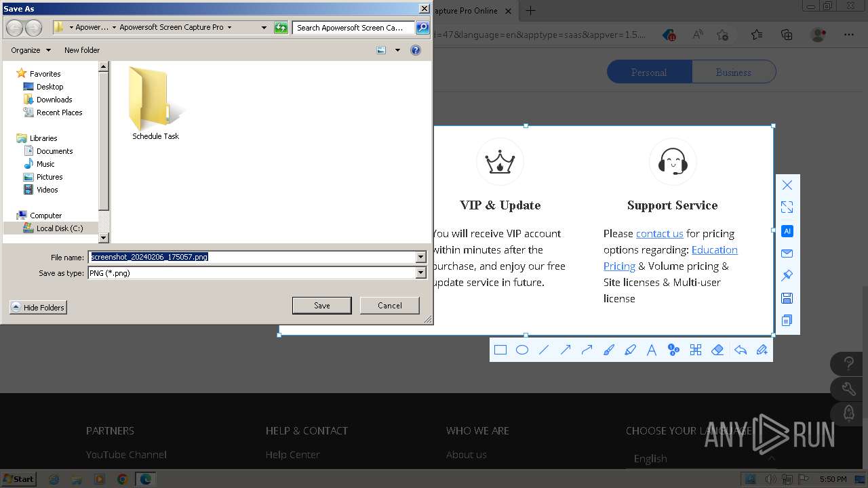Select the straight Line tool

coord(544,350)
